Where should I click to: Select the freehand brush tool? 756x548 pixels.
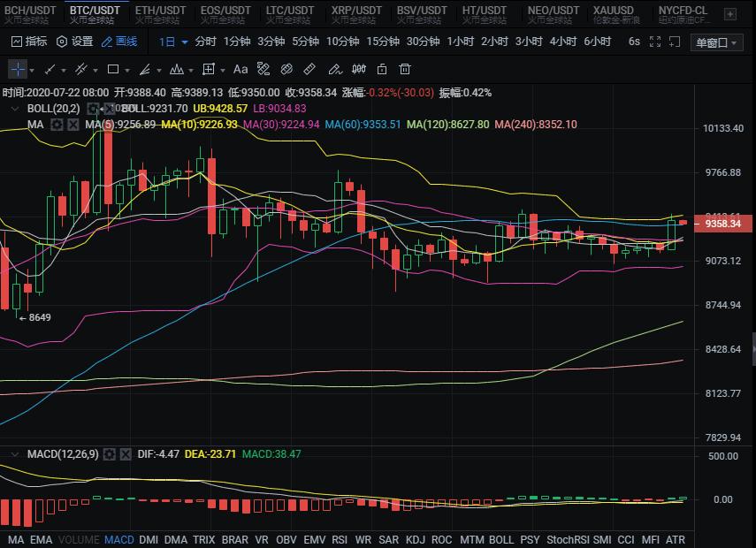(x=334, y=70)
